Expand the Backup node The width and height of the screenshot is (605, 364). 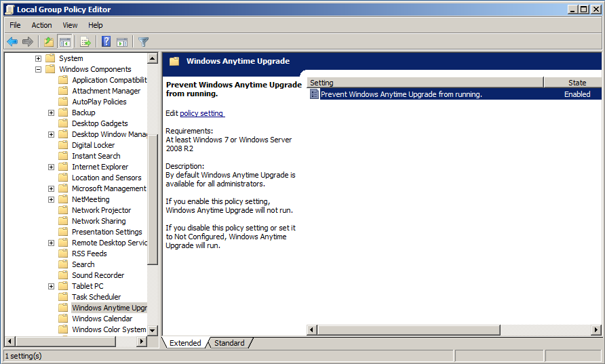[51, 113]
